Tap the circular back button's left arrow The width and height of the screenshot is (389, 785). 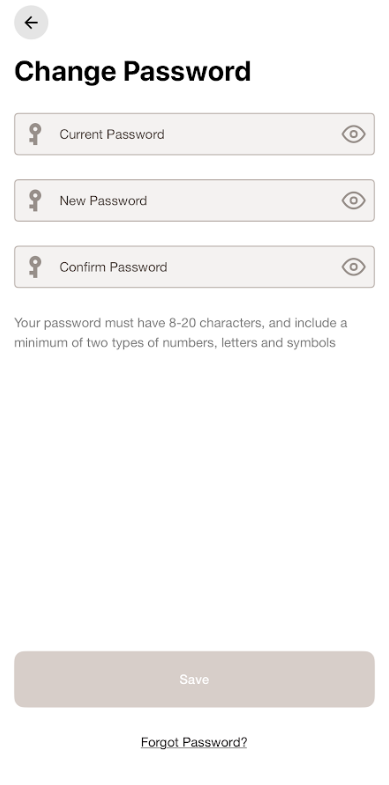(31, 23)
